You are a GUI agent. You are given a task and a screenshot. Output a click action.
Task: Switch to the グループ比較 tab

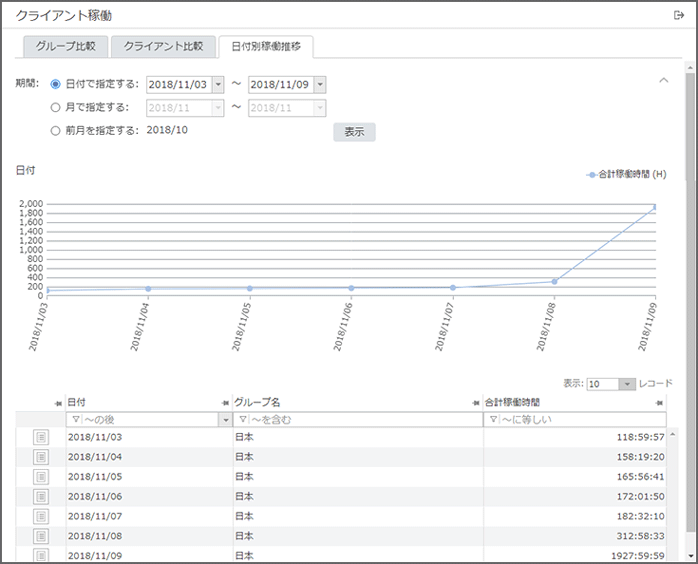click(66, 46)
